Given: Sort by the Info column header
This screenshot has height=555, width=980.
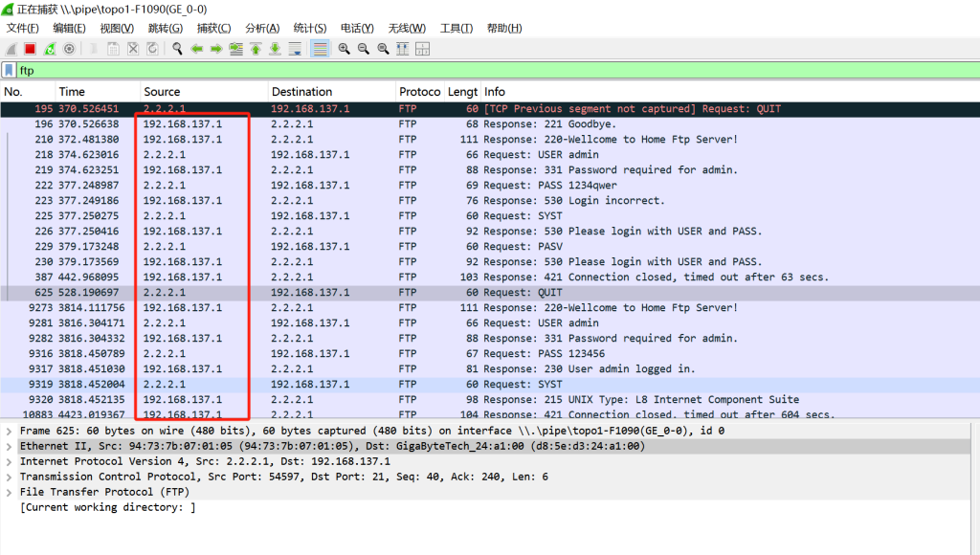Looking at the screenshot, I should 730,92.
